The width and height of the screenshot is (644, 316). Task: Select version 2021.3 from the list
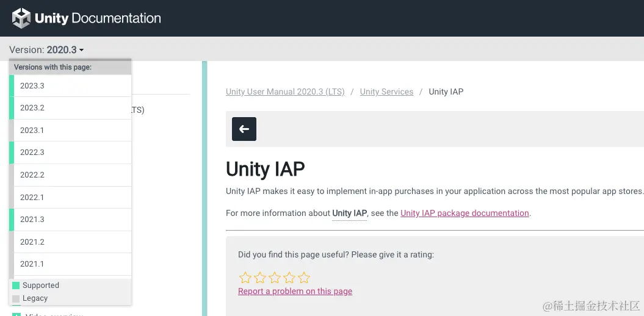70,219
